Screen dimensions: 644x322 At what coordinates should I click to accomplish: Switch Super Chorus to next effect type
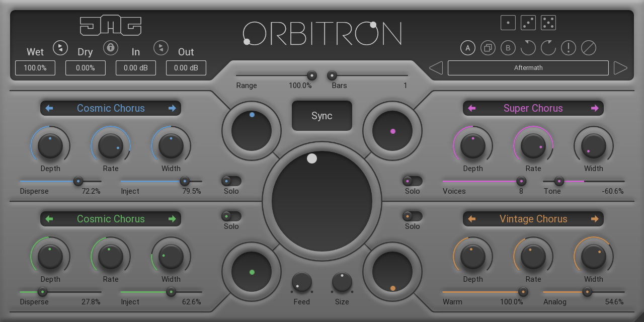tap(595, 108)
